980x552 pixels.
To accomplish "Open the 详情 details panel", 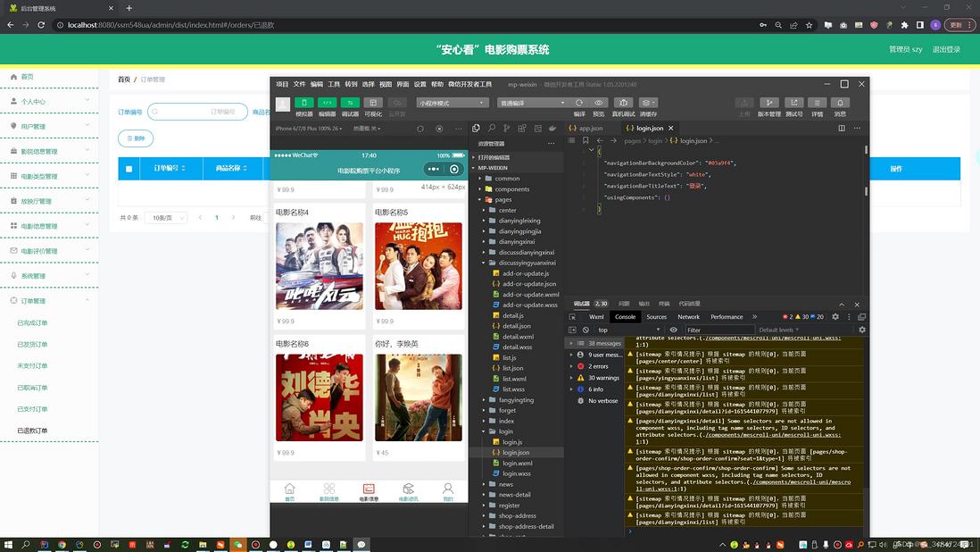I will tap(817, 103).
